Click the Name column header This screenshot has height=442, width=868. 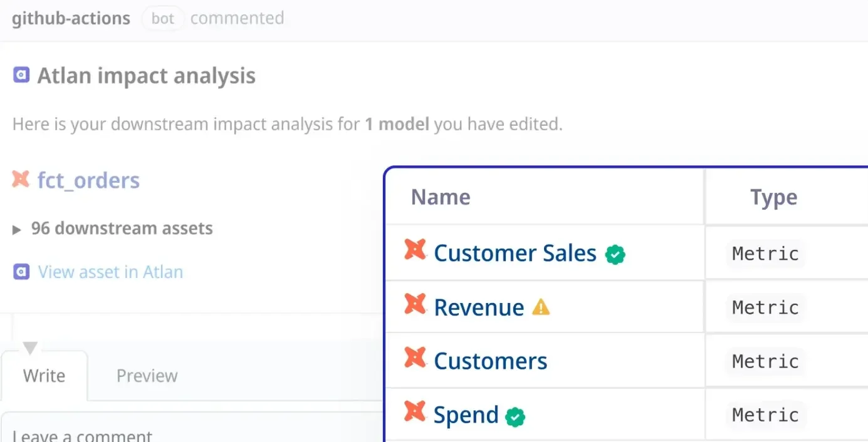440,196
